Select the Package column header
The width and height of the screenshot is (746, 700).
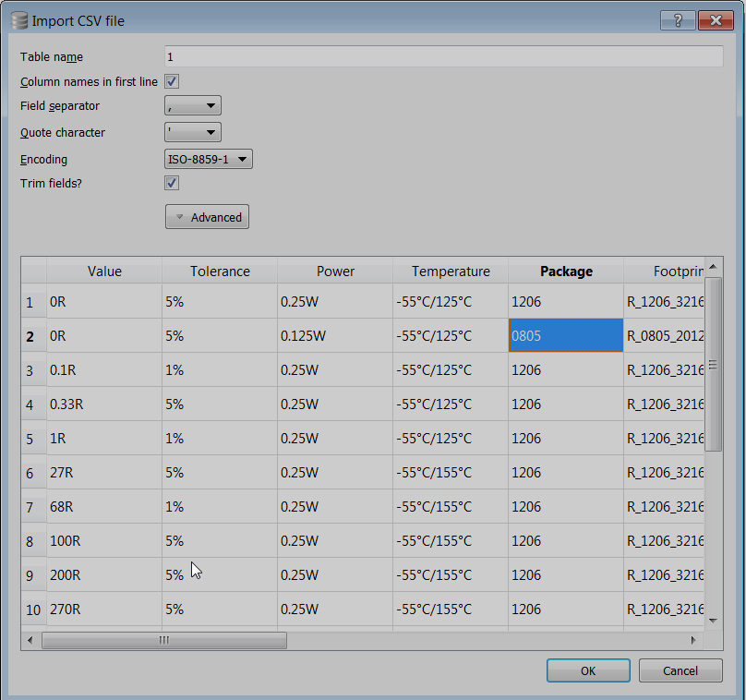[x=566, y=272]
